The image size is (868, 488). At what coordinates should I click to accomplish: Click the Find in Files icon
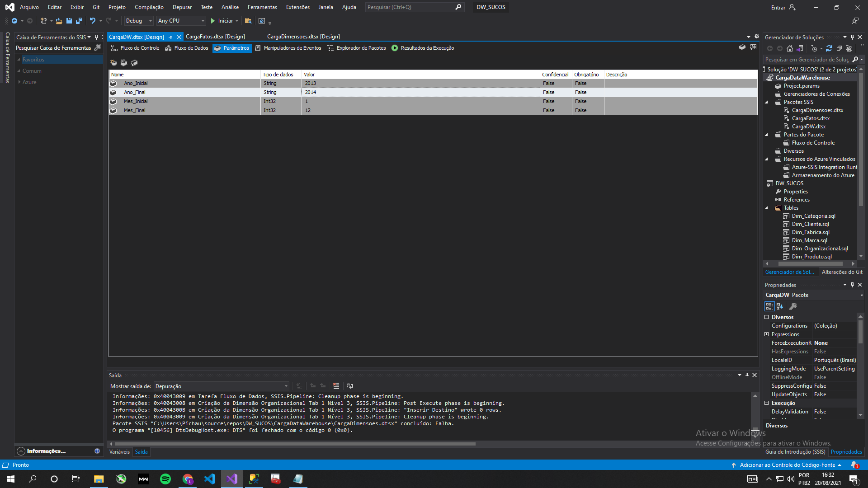248,21
